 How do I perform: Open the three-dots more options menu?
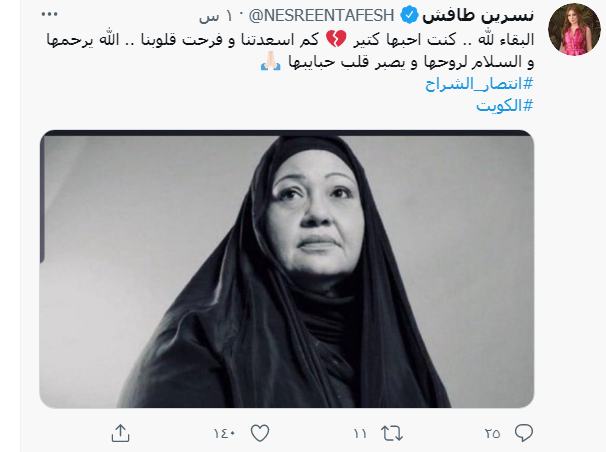coord(49,15)
